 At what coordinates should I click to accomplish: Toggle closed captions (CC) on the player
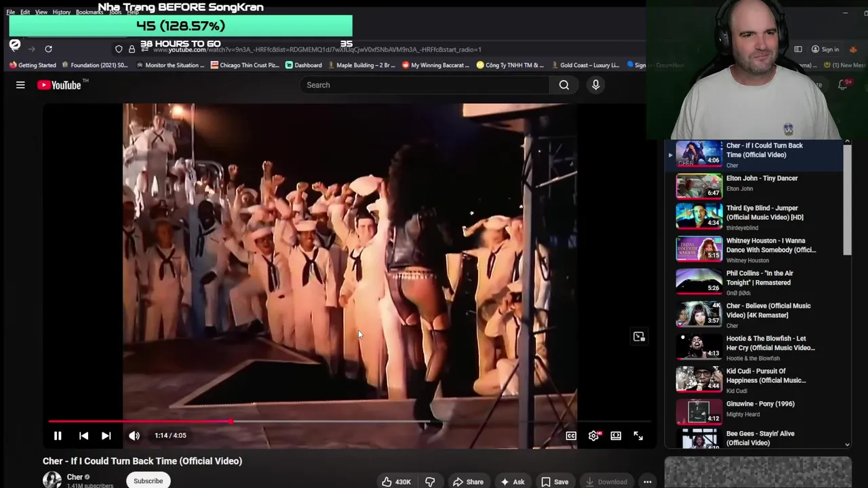[571, 436]
